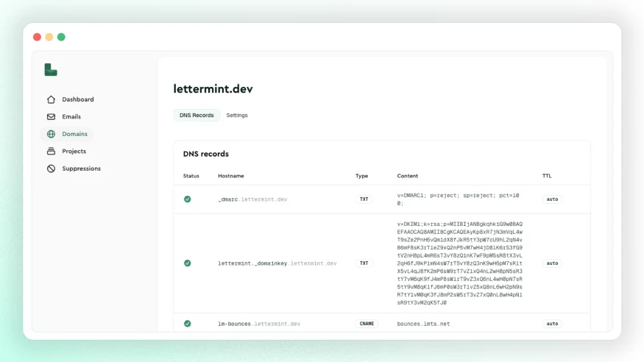Click the Domains globe icon
644x362 pixels.
51,134
